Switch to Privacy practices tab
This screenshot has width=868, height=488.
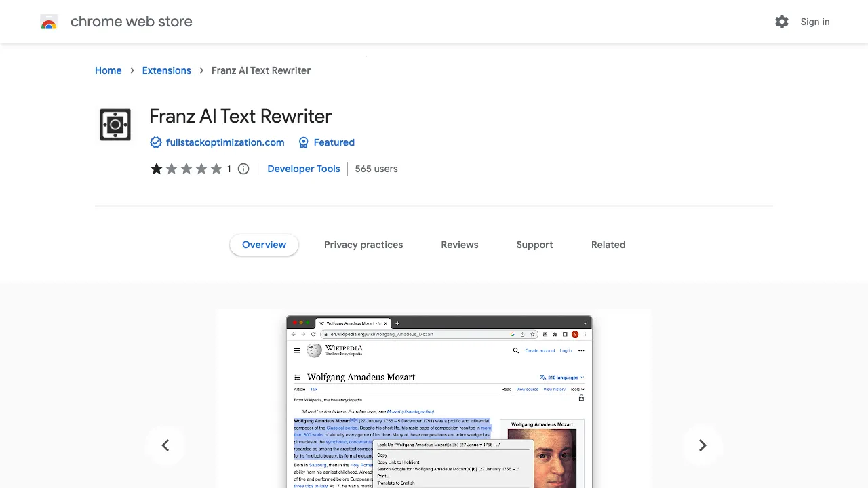(363, 245)
